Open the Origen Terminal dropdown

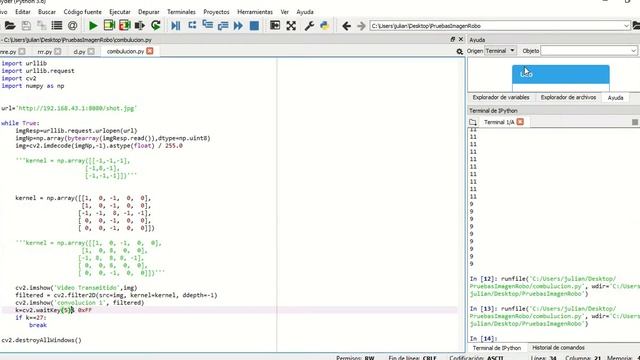(500, 51)
